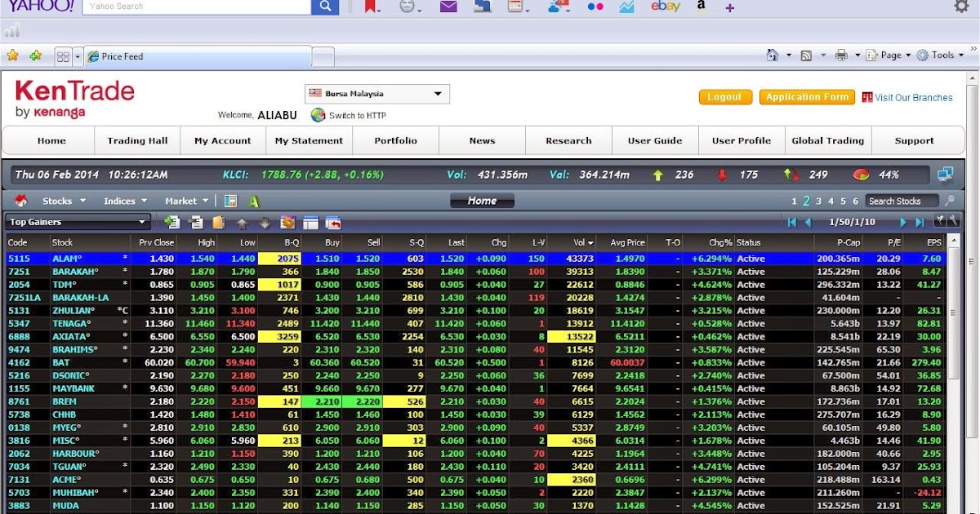Click the purple plus add-app icon
Screen dimensions: 980x514
click(730, 8)
